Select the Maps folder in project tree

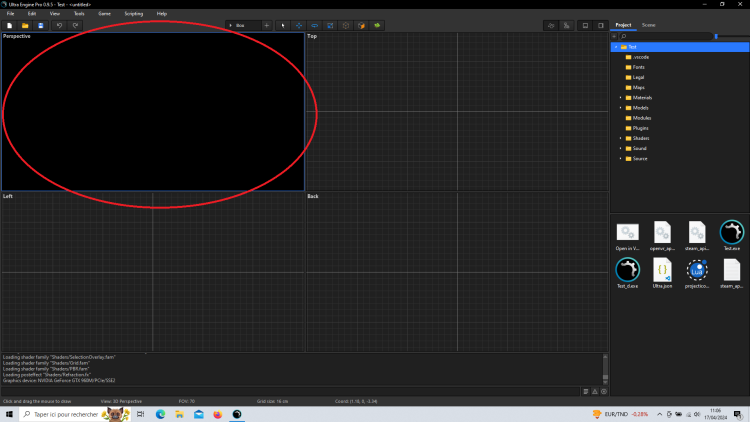tap(638, 87)
